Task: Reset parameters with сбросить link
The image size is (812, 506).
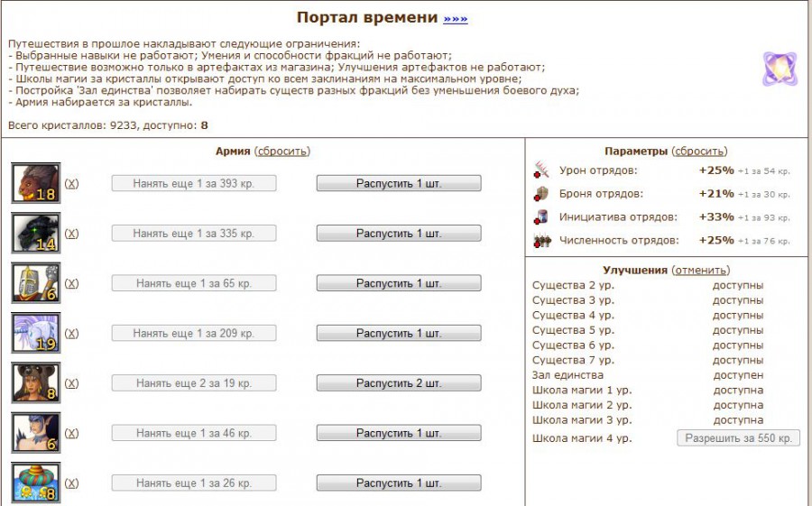Action: click(700, 152)
